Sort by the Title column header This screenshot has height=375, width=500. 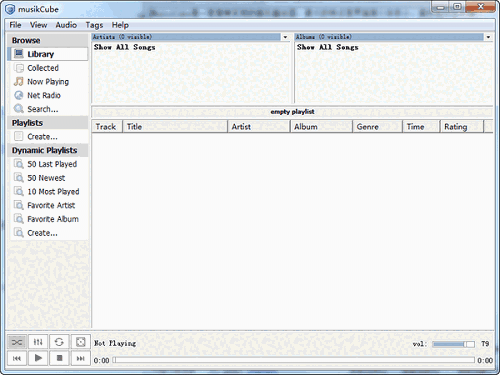click(x=175, y=127)
